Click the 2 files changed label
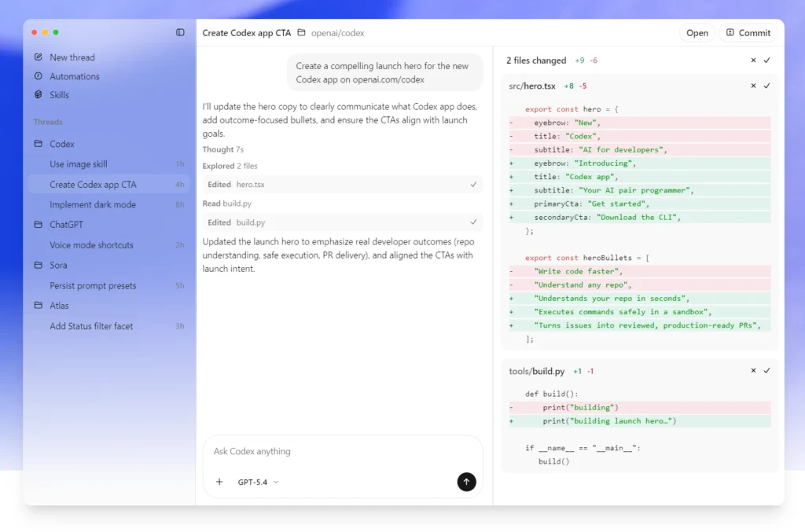This screenshot has height=532, width=805. [536, 60]
